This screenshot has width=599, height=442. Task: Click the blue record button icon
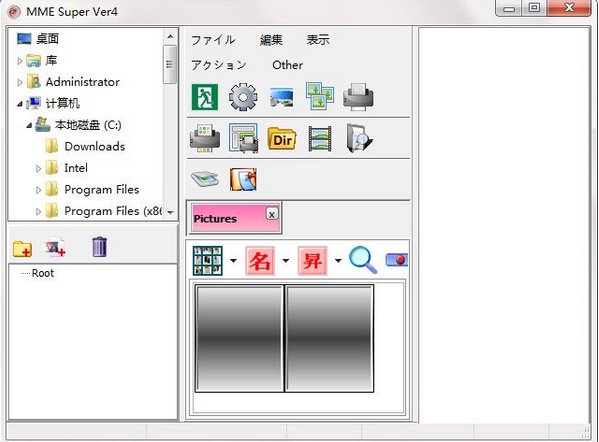coord(397,260)
